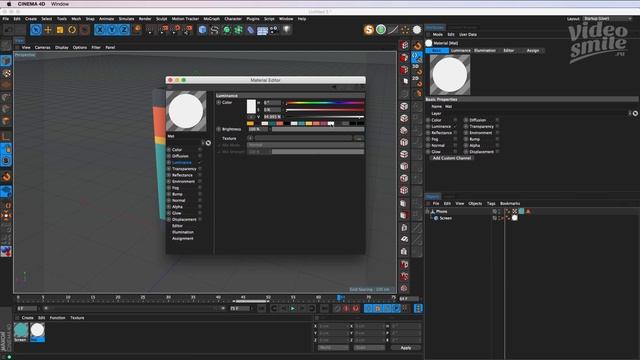Expand the Color parameter in Luminance panel

click(219, 102)
